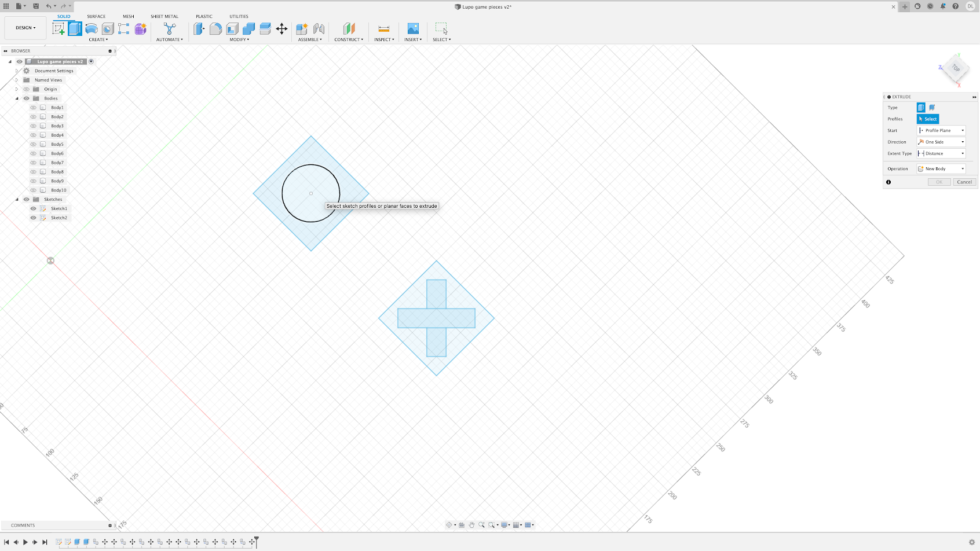
Task: Select the Hole tool icon
Action: [108, 28]
